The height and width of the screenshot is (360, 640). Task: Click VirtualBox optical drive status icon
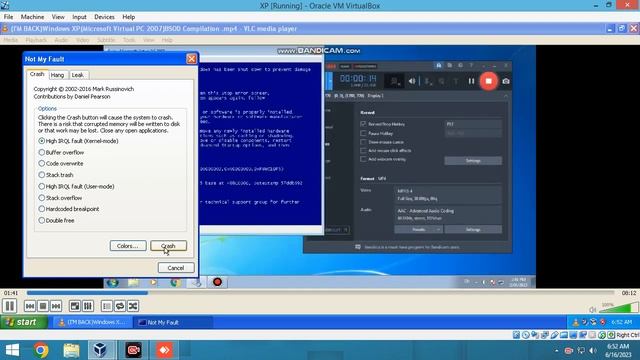[526, 335]
